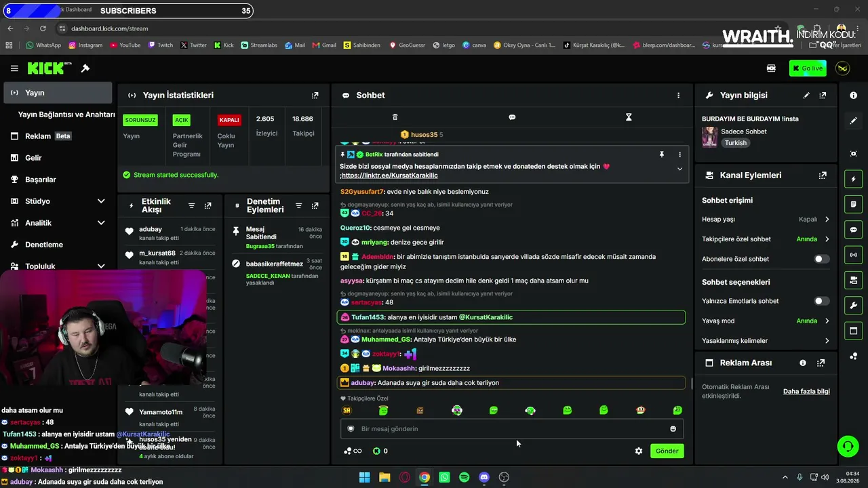Click the camera icon next to Go live
The height and width of the screenshot is (488, 868).
pos(771,68)
